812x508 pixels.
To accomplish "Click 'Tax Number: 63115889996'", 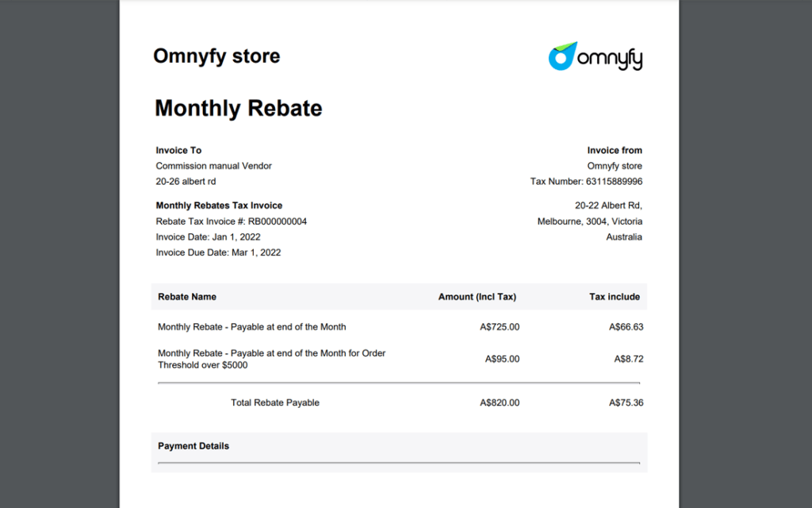I will click(586, 182).
